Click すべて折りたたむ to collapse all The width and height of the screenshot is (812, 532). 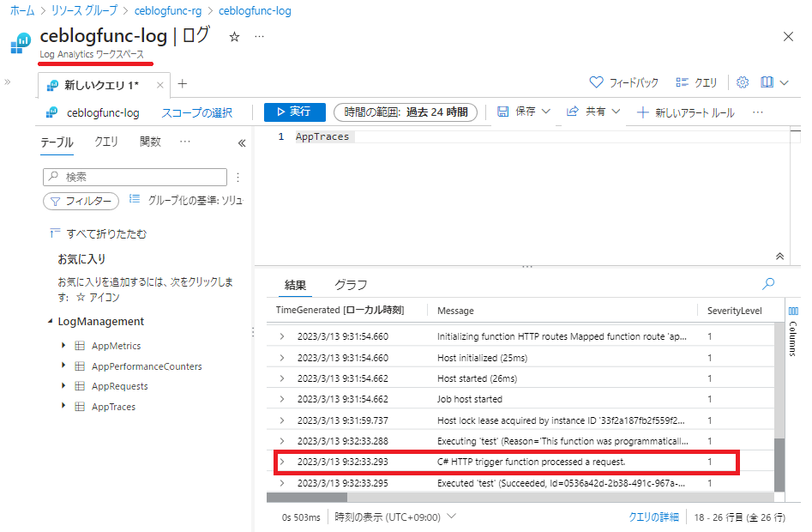(x=98, y=233)
